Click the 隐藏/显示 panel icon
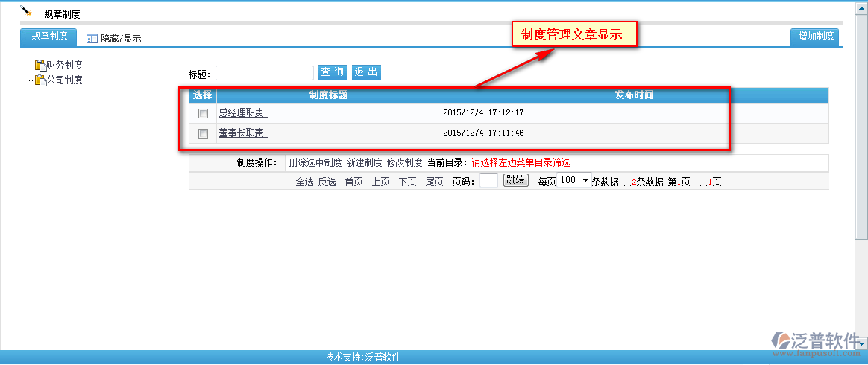 [92, 39]
